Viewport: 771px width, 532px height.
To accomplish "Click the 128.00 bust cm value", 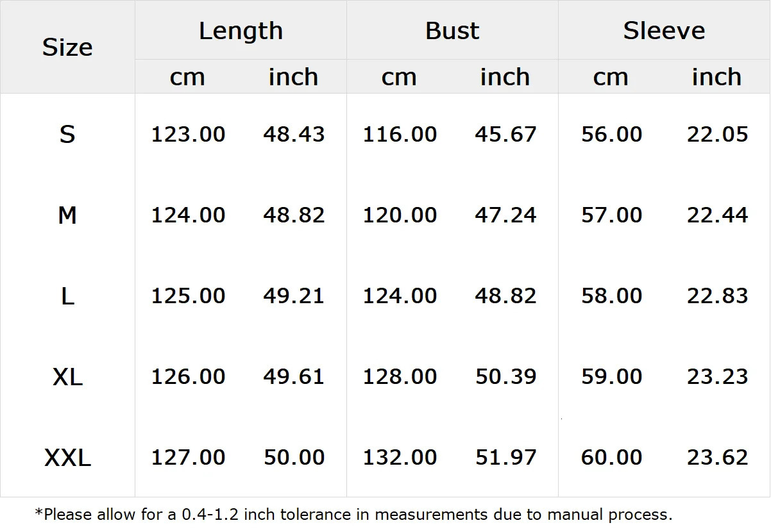I will click(x=400, y=377).
